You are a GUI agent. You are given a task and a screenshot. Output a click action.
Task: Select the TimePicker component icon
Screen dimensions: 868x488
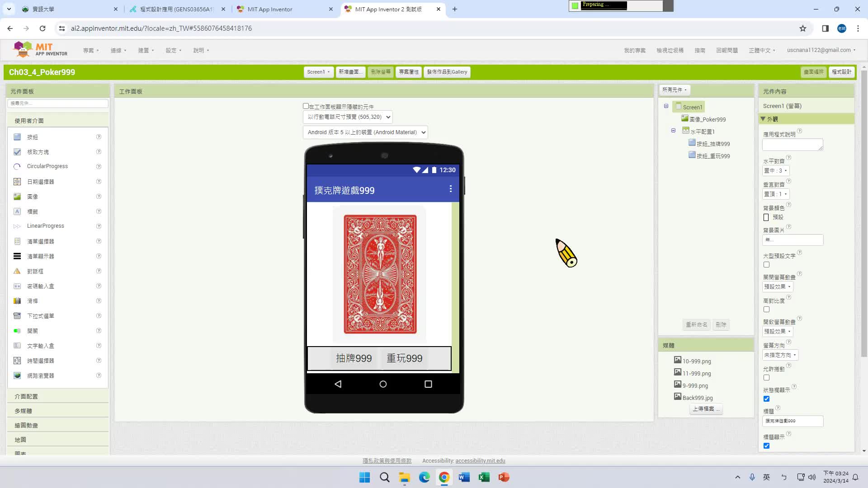(x=17, y=361)
